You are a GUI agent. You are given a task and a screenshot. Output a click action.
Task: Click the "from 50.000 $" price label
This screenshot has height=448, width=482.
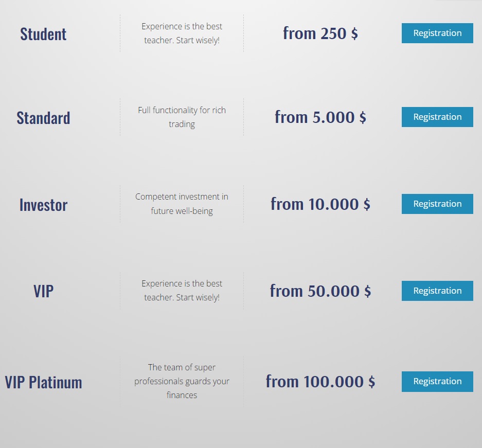(320, 291)
